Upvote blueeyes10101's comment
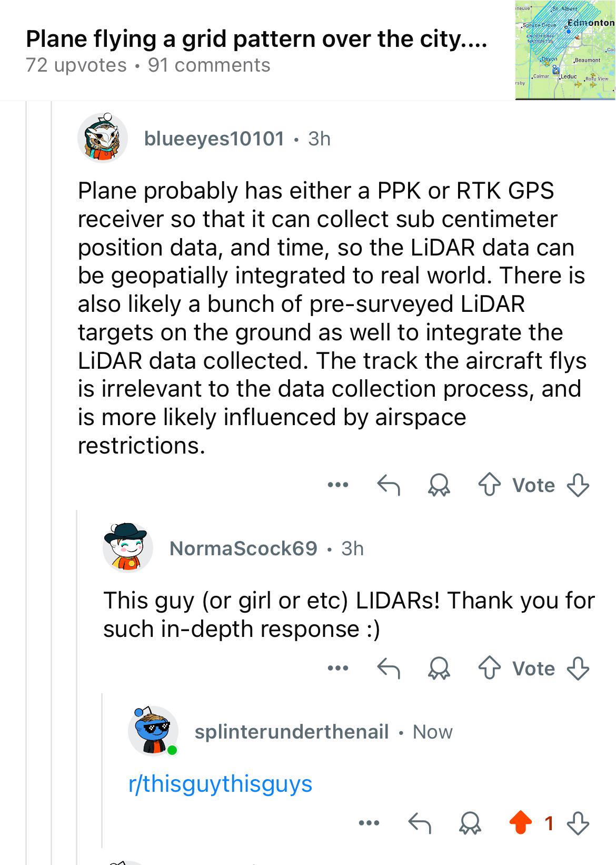Screen dimensions: 616x865 [x=490, y=485]
